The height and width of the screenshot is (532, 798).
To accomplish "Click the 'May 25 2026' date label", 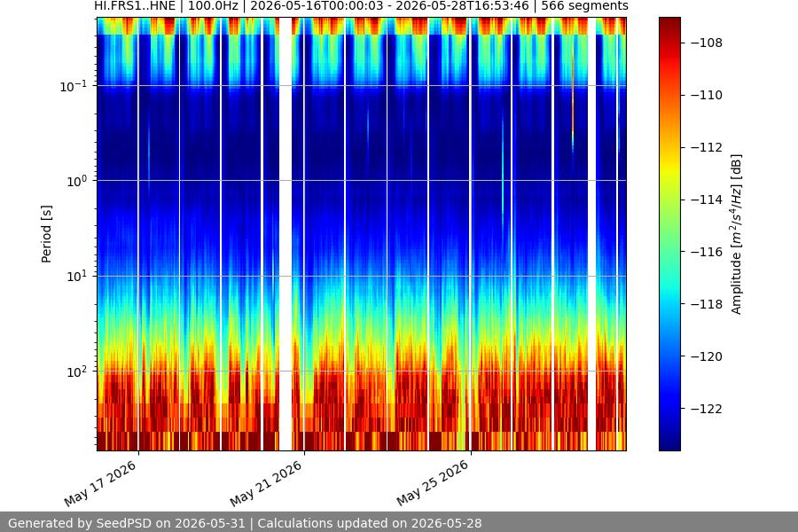I will pyautogui.click(x=433, y=483).
